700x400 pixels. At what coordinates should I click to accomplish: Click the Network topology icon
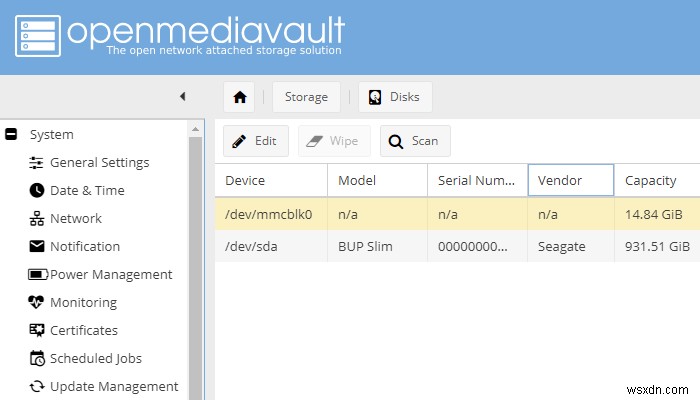(x=37, y=218)
